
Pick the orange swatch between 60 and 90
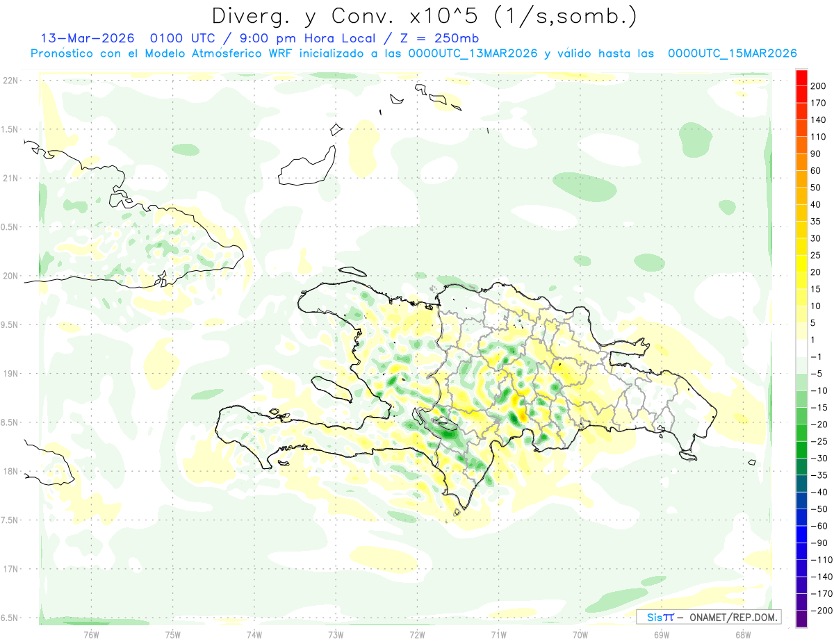[801, 163]
